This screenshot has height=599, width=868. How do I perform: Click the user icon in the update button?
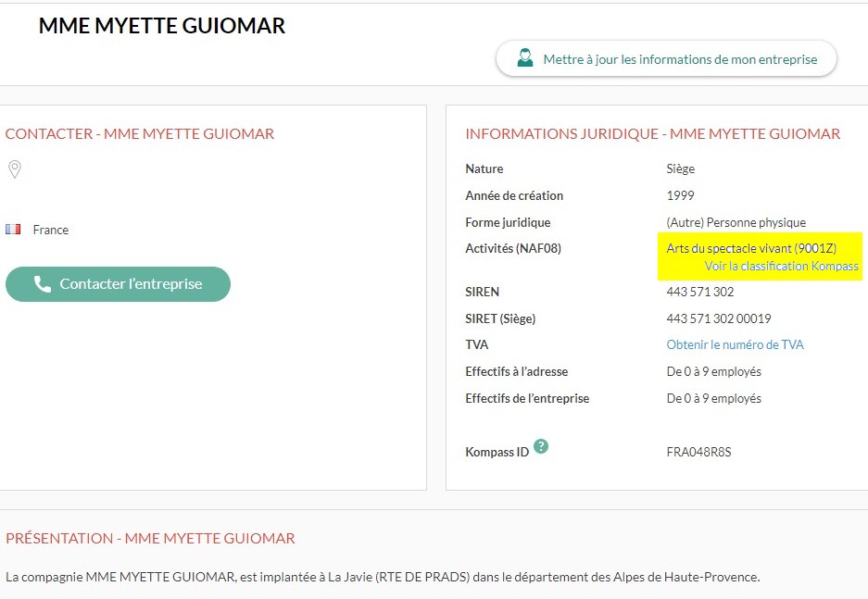point(525,58)
